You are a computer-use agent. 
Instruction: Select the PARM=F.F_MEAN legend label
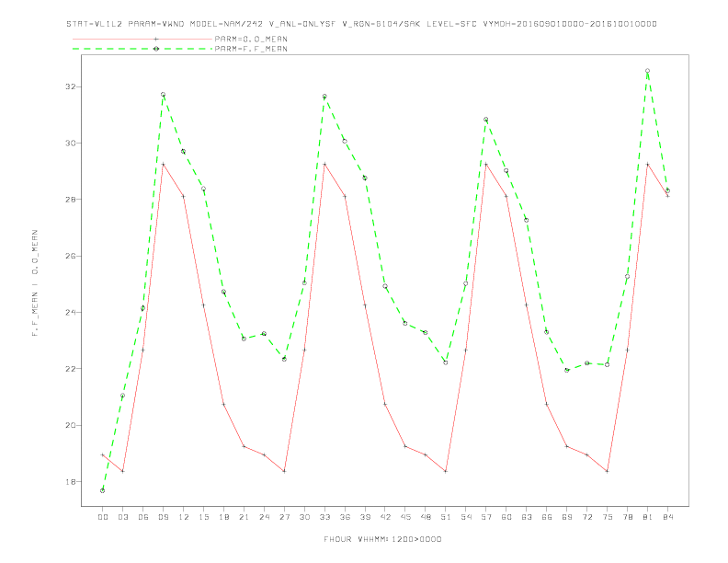coord(251,49)
